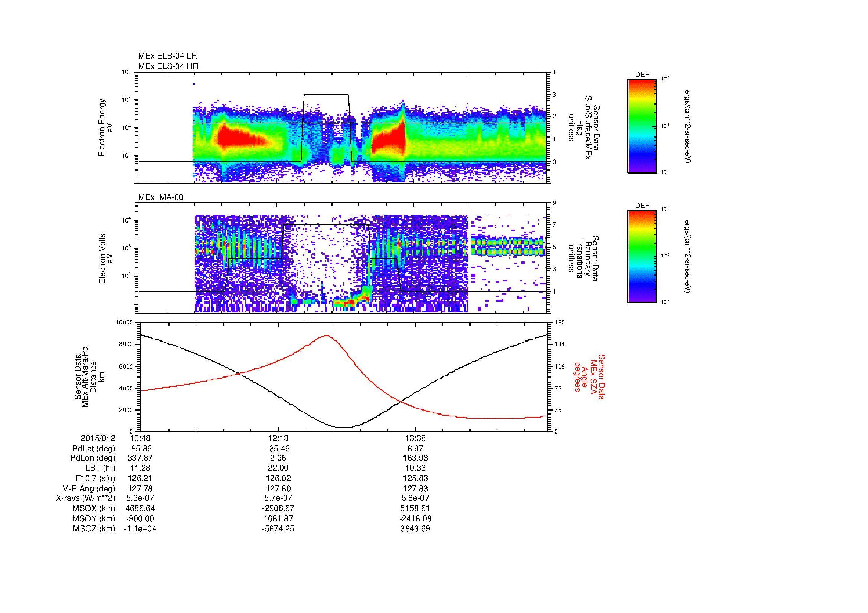This screenshot has height=613, width=868.
Task: Click the lower DEF color bar
Action: coord(642,257)
